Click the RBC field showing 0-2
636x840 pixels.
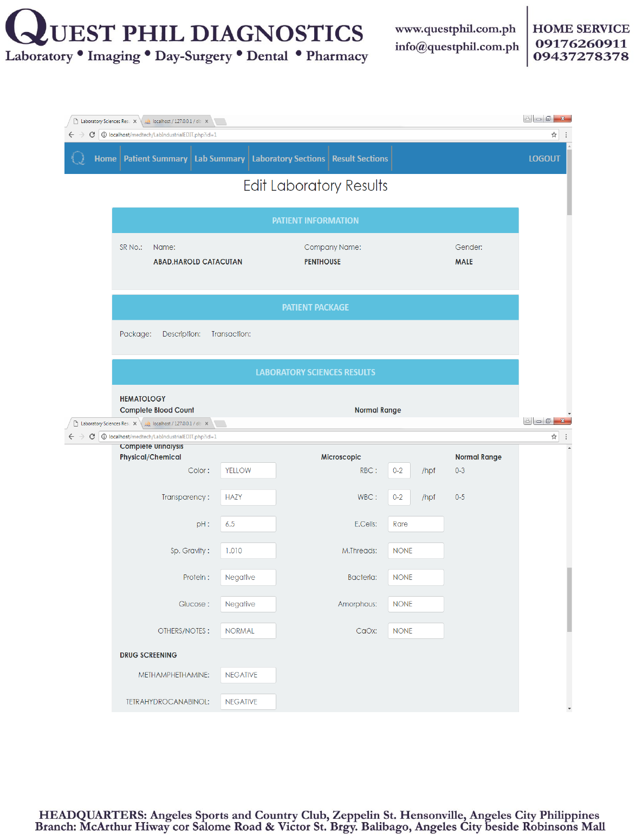point(399,470)
